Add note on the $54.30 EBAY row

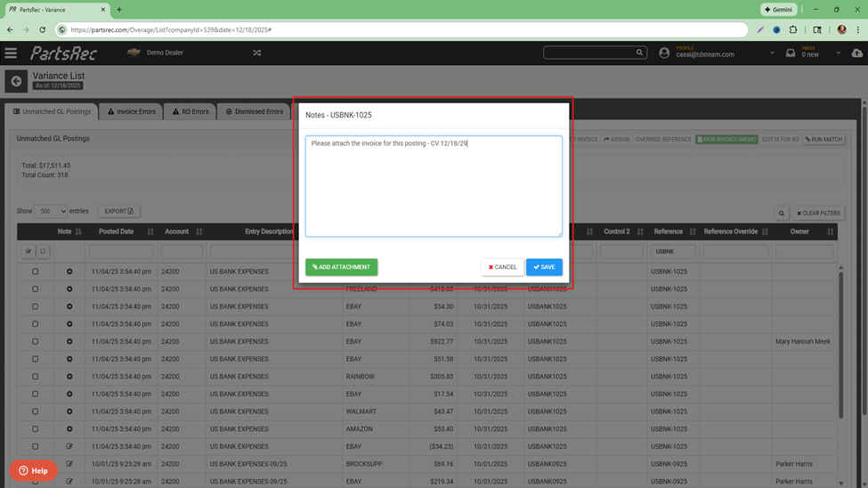pyautogui.click(x=69, y=306)
